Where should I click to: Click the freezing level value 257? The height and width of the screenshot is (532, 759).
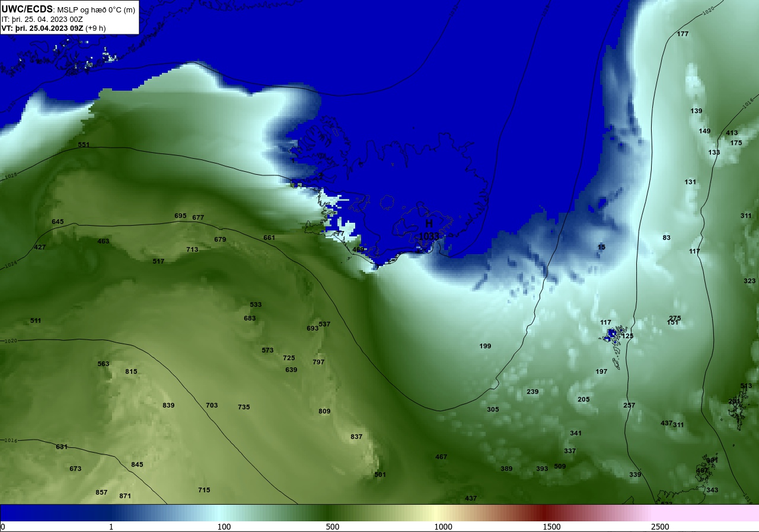coord(629,405)
